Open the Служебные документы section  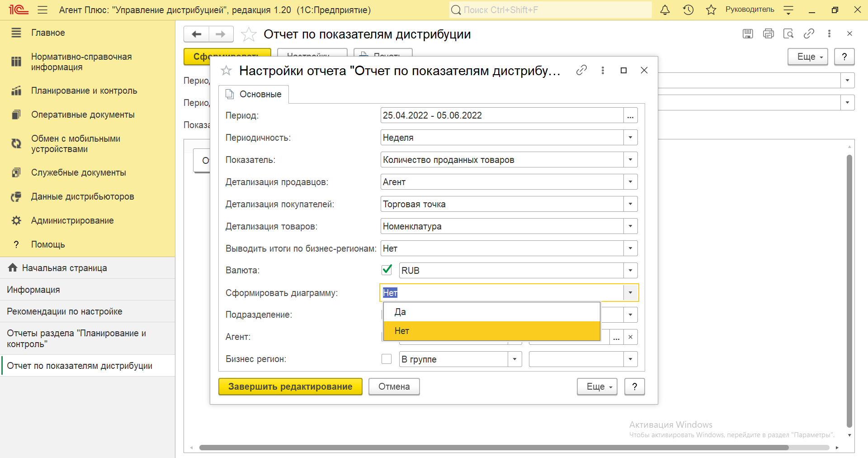pyautogui.click(x=78, y=172)
